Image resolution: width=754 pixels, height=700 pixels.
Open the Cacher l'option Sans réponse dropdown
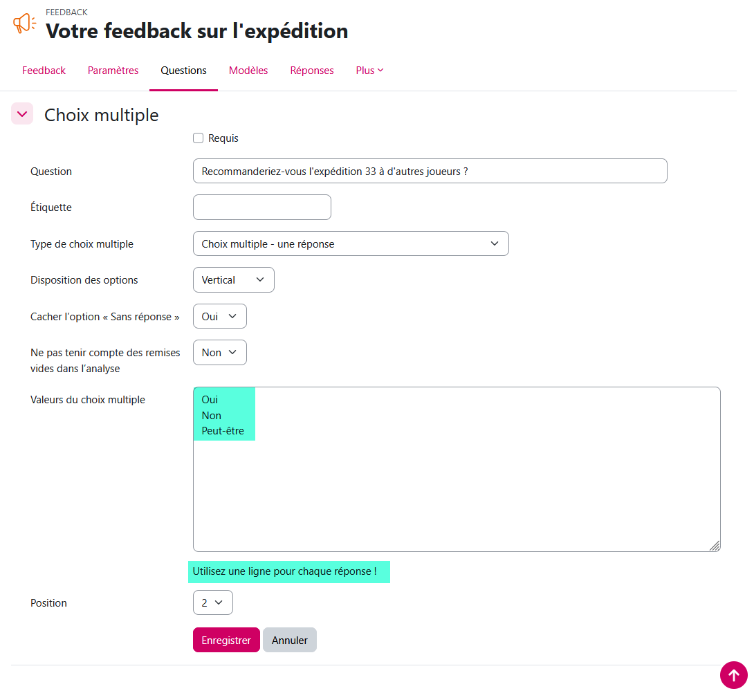click(219, 316)
